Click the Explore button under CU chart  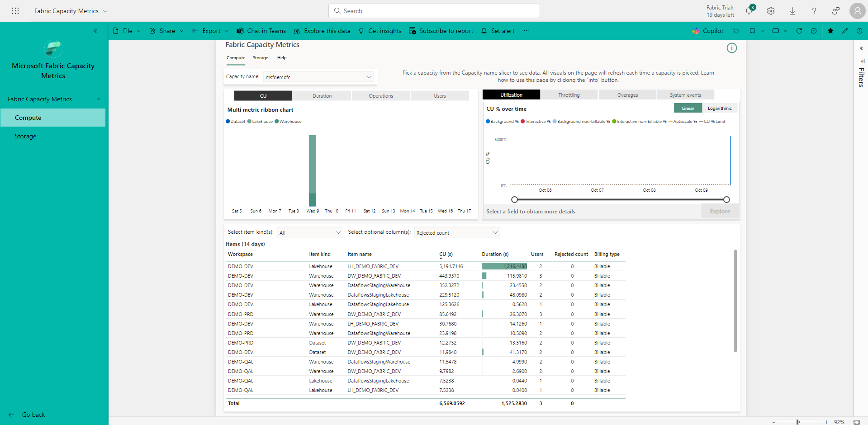tap(720, 211)
